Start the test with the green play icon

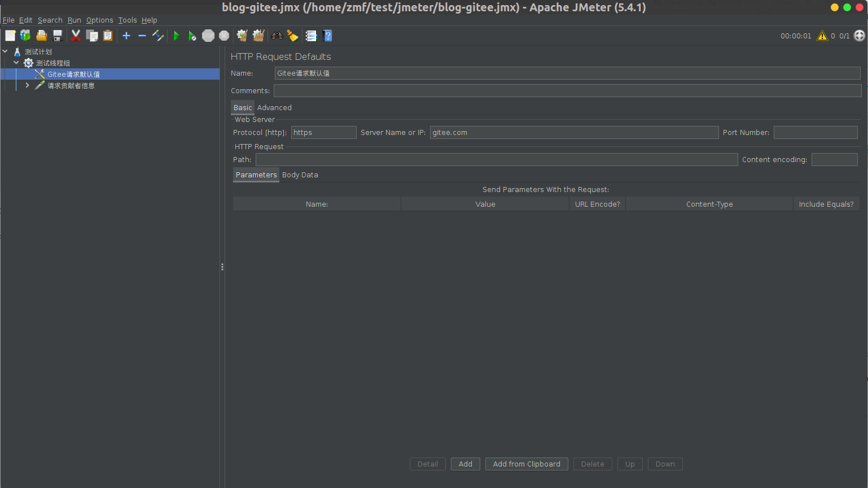[x=177, y=36]
